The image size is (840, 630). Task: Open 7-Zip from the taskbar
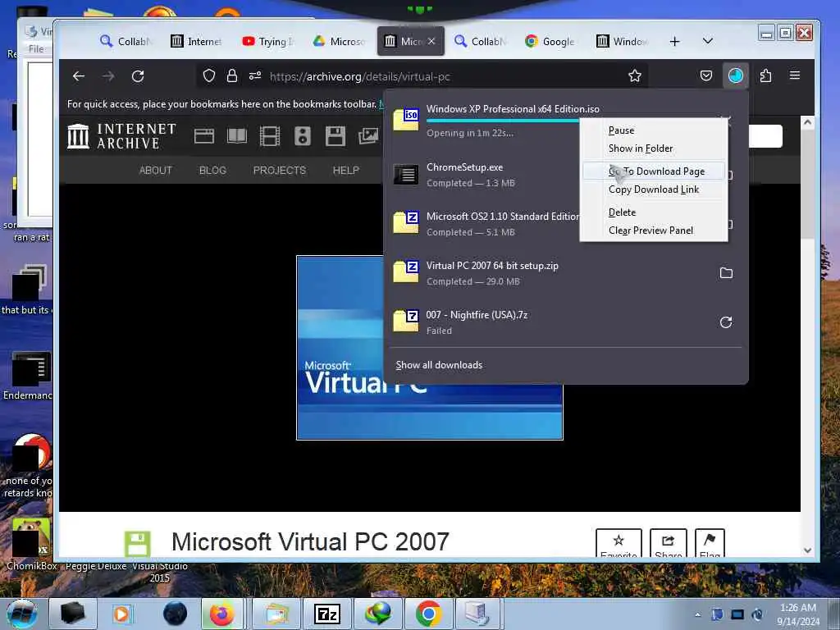326,614
